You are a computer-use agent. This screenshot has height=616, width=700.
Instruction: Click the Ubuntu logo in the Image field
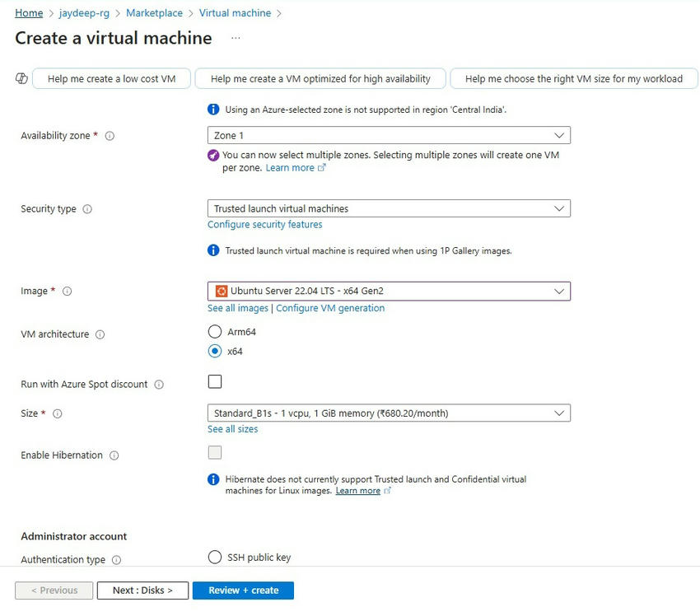(221, 291)
